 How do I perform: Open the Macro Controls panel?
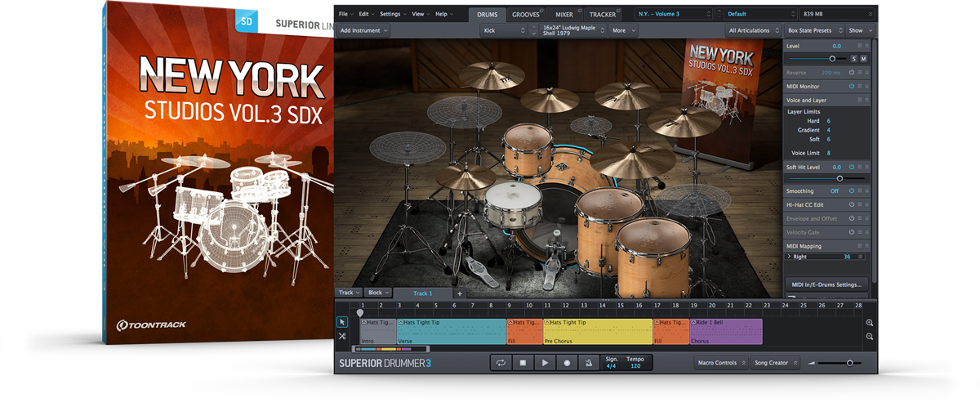click(721, 363)
